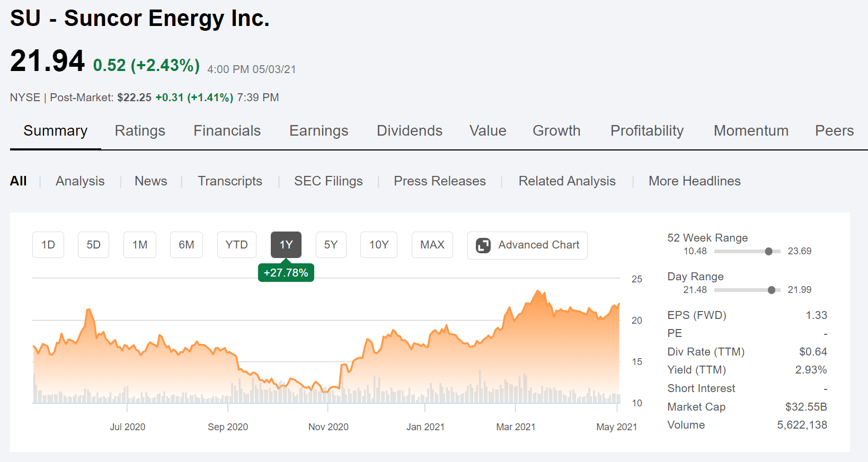Open the News section
The height and width of the screenshot is (462, 868).
click(150, 181)
